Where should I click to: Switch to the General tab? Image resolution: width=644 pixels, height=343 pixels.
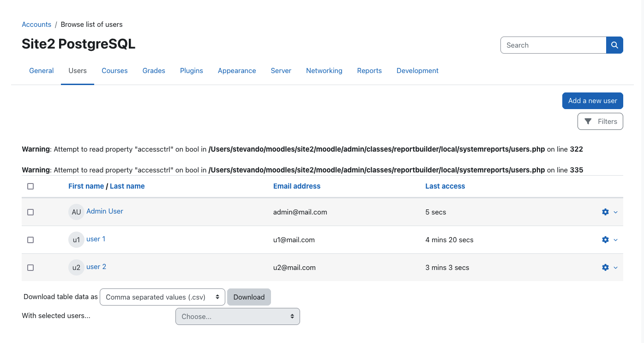click(x=42, y=71)
